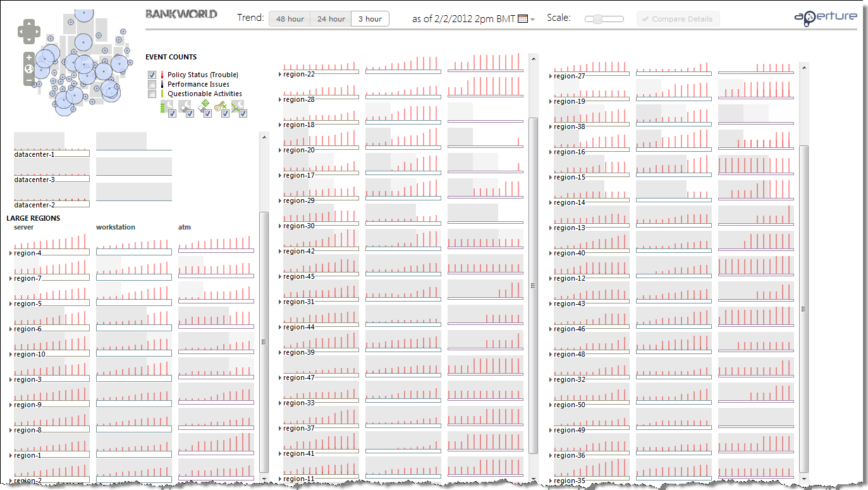Click the middle list scrollbar thumb
This screenshot has width=868, height=490.
pos(533,285)
